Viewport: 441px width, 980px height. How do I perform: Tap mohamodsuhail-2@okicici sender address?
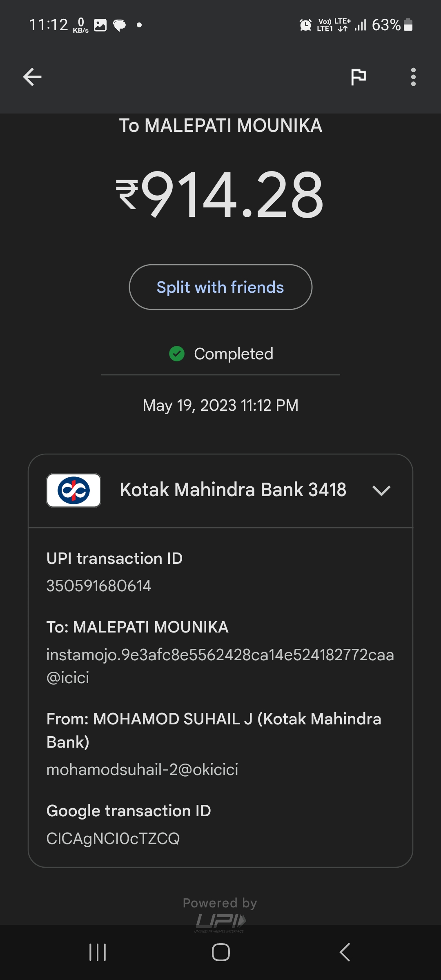click(x=142, y=769)
